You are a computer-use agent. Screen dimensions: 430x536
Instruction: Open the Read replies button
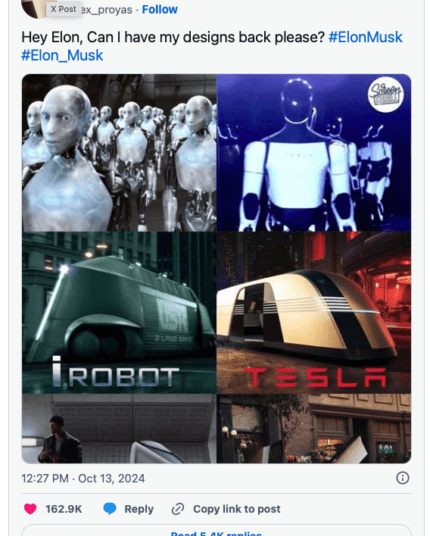pyautogui.click(x=216, y=532)
